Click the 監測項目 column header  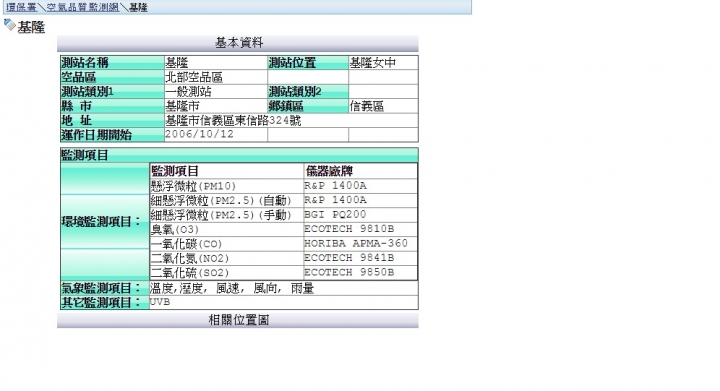(226, 171)
